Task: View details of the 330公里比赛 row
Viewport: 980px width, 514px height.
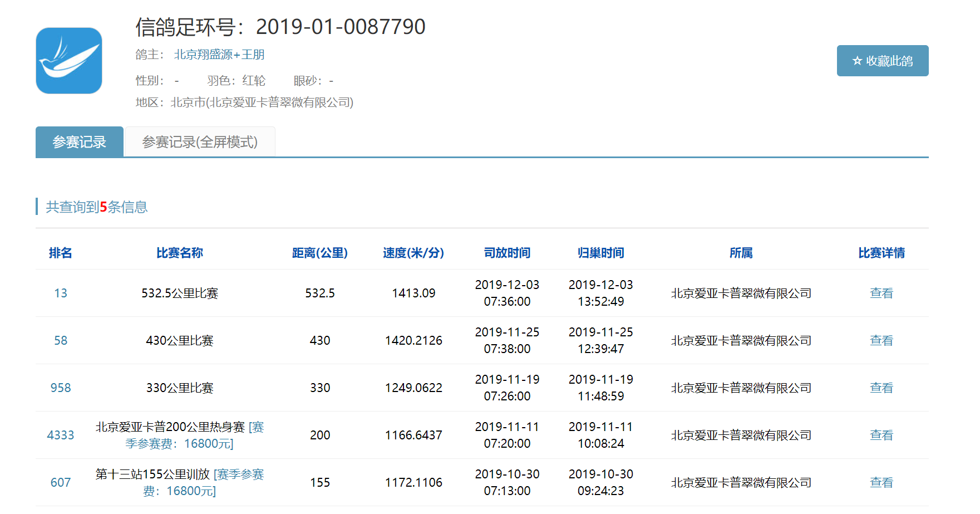Action: (881, 388)
